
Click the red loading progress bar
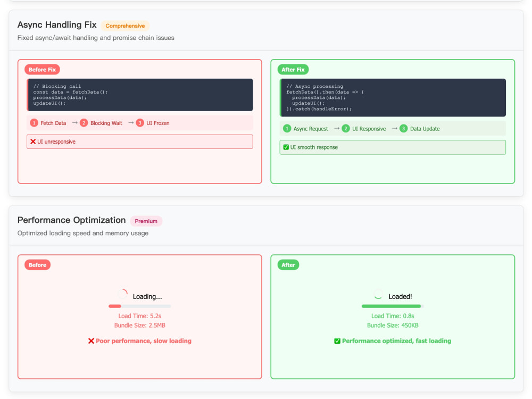pyautogui.click(x=140, y=306)
